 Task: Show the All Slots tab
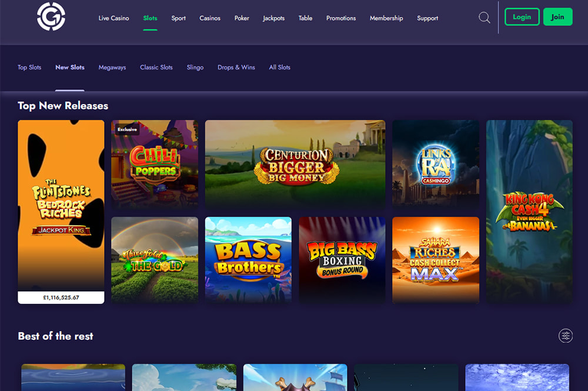[280, 68]
